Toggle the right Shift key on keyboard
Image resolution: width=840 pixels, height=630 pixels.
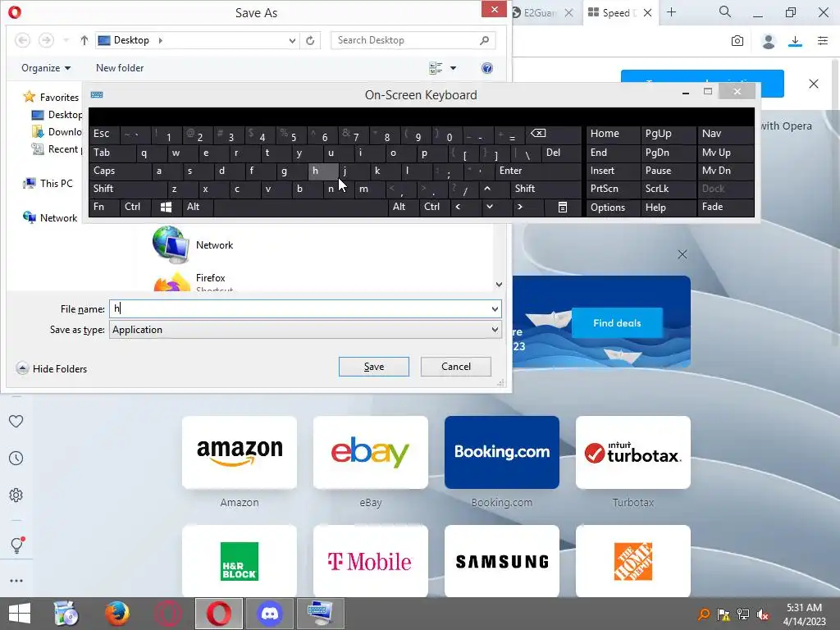click(546, 189)
